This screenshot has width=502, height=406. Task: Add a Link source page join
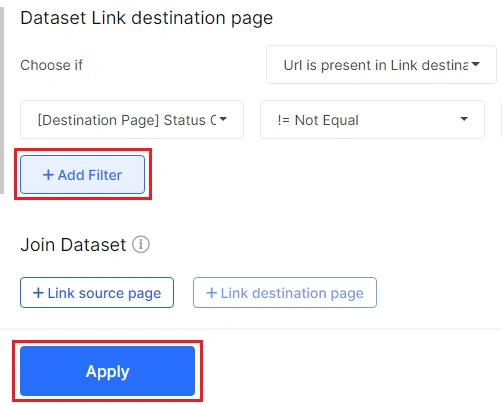point(97,293)
